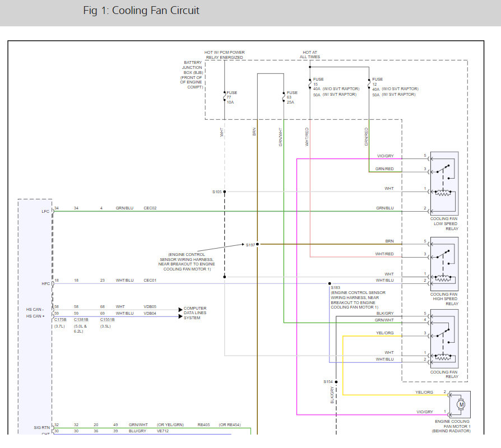This screenshot has height=448, width=501.
Task: Select the Fig 1: Cooling Fan Circuit header
Action: pos(141,10)
